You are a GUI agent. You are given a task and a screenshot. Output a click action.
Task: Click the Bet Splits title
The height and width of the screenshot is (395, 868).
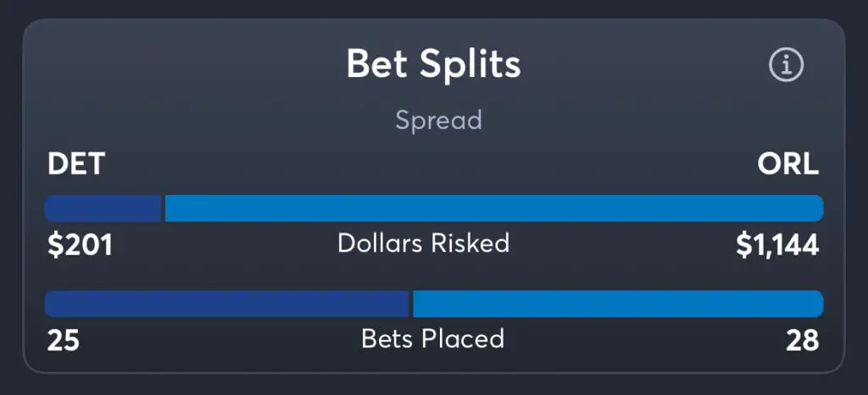pos(433,64)
